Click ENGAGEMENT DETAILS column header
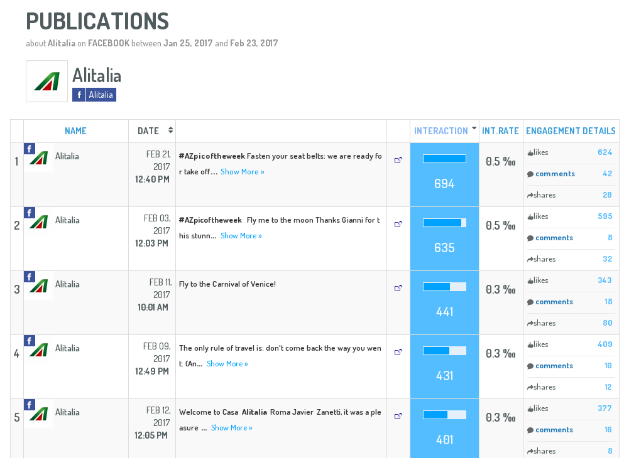 click(x=571, y=131)
